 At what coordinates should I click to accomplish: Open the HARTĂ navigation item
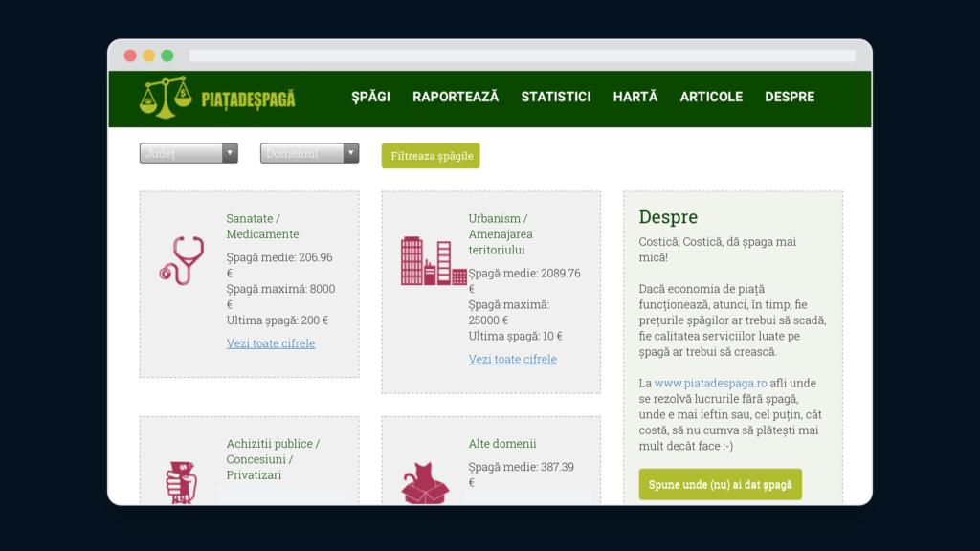[x=635, y=97]
